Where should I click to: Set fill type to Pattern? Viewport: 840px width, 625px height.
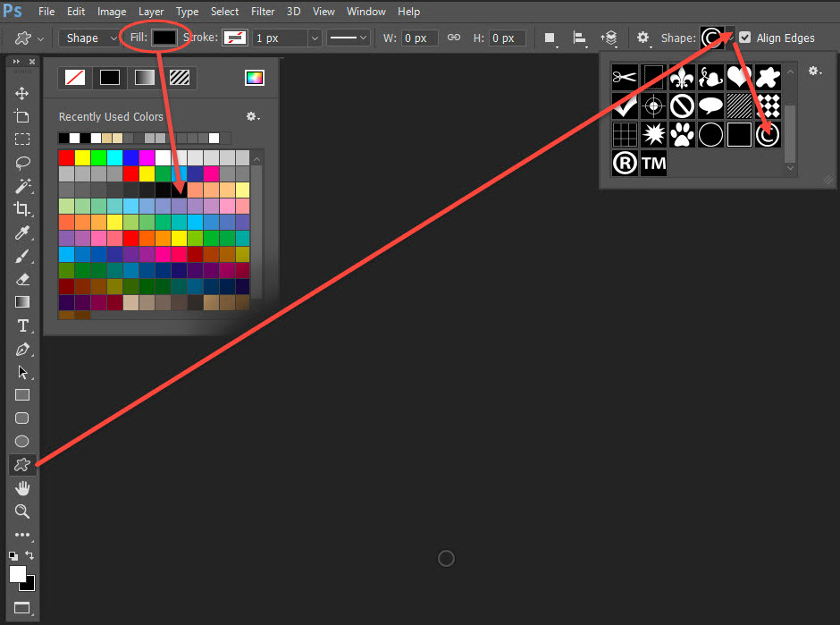180,78
